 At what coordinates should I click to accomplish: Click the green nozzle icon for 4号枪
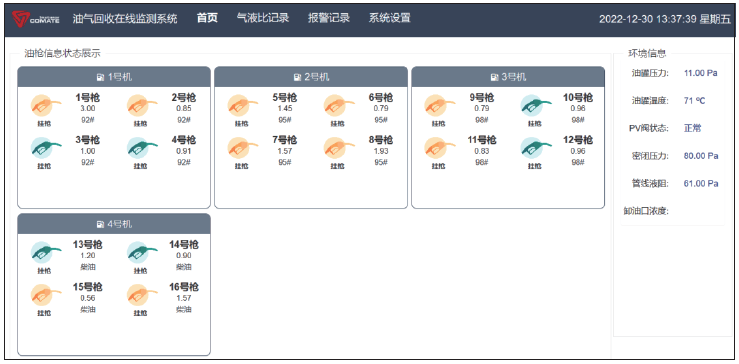pyautogui.click(x=141, y=148)
